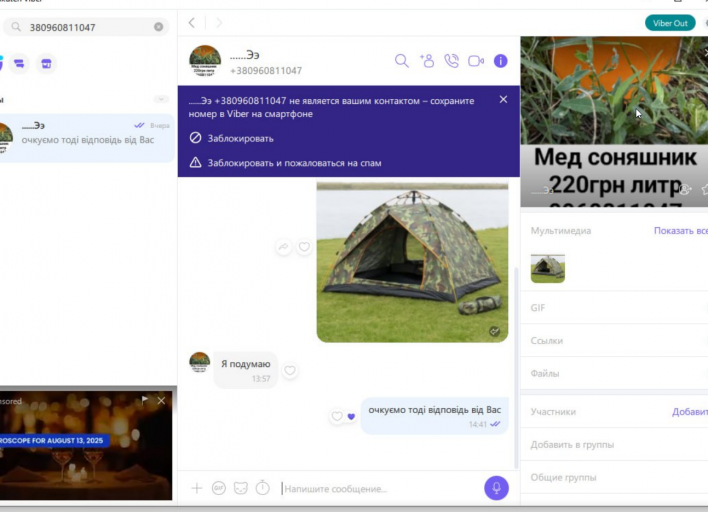This screenshot has width=708, height=512.
Task: Start a video call with the camera icon
Action: [476, 61]
